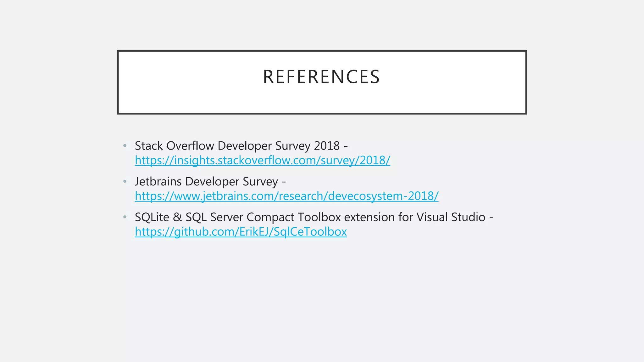This screenshot has width=644, height=362.
Task: Open the Stack Overflow survey 2018 link
Action: [x=262, y=160]
